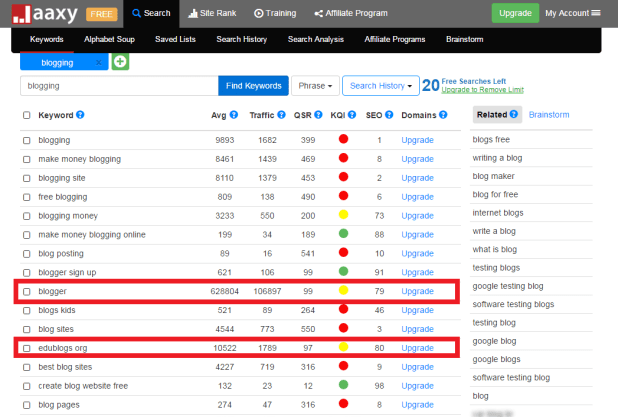Click the Site Rank bar chart icon
The height and width of the screenshot is (417, 618).
click(x=193, y=13)
